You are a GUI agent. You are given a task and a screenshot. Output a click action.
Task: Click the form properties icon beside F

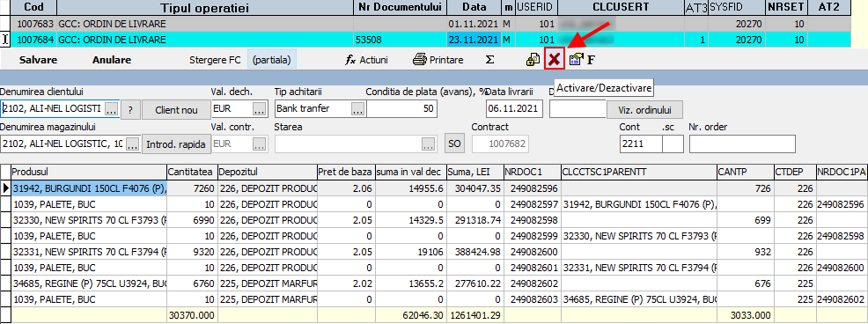[x=577, y=60]
